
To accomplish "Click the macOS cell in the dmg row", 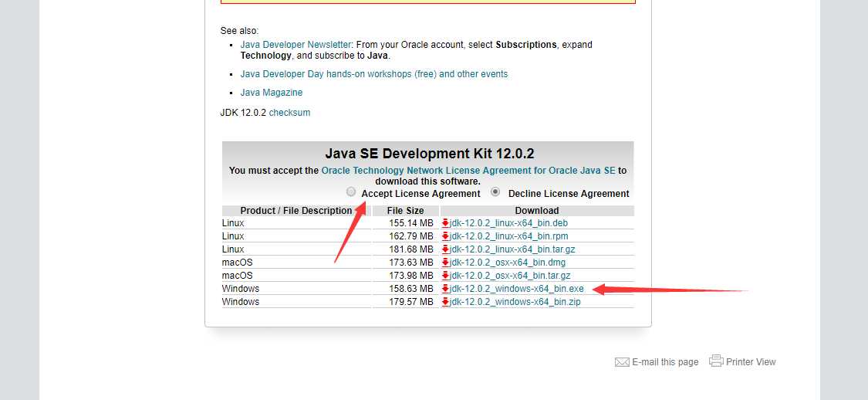I will click(x=238, y=263).
